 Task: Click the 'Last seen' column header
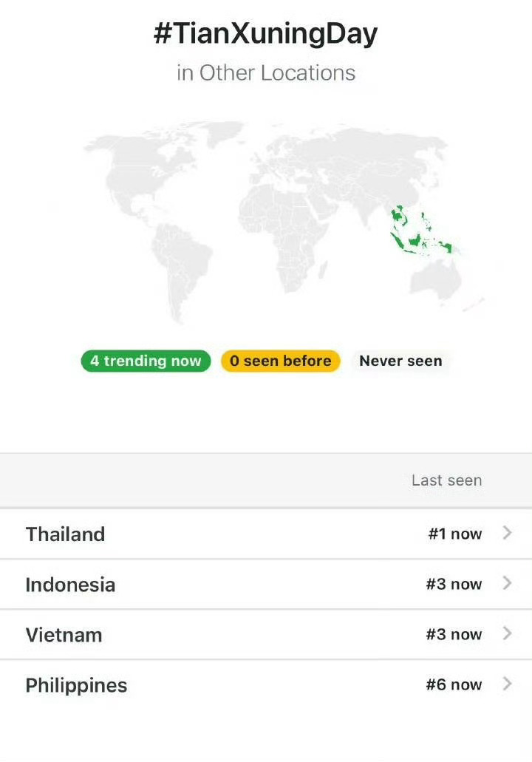tap(446, 480)
